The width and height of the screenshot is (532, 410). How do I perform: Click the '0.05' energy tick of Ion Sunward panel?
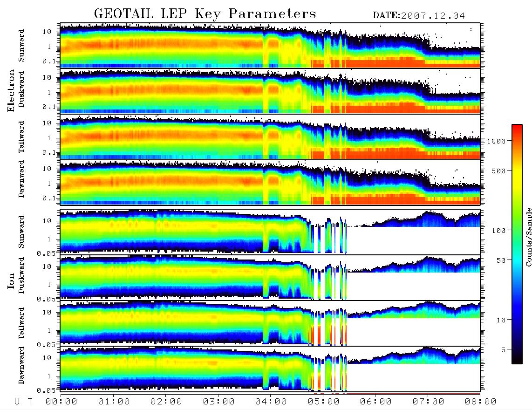[46, 253]
